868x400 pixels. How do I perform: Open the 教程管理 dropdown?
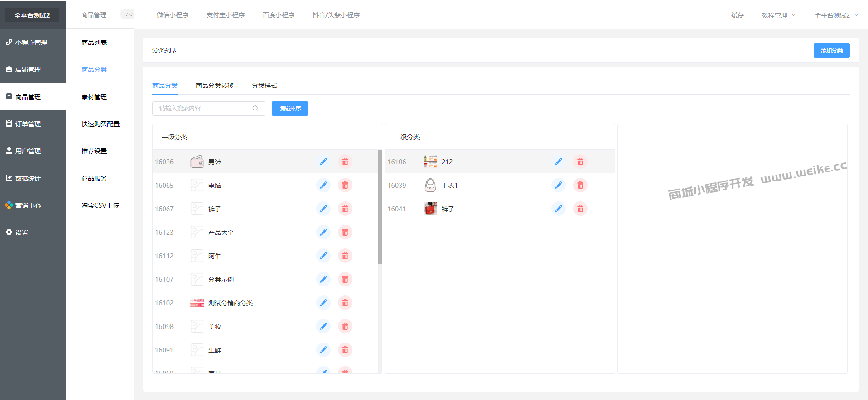pyautogui.click(x=778, y=15)
